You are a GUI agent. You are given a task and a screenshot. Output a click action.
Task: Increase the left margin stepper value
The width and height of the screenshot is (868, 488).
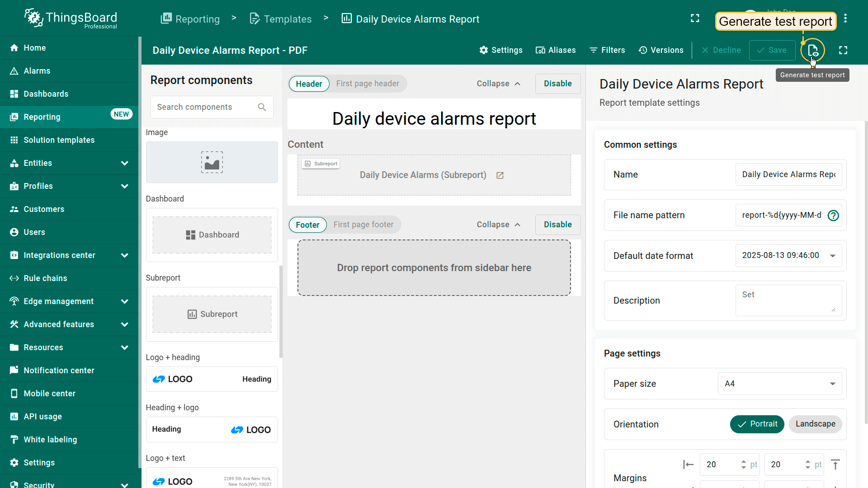pyautogui.click(x=743, y=461)
